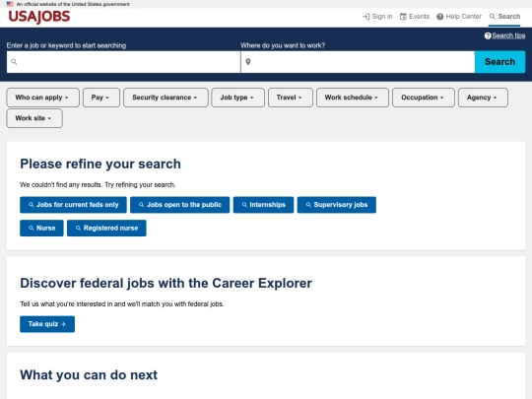Click the magnifier icon beside the header Search
This screenshot has height=399, width=532.
click(x=492, y=17)
